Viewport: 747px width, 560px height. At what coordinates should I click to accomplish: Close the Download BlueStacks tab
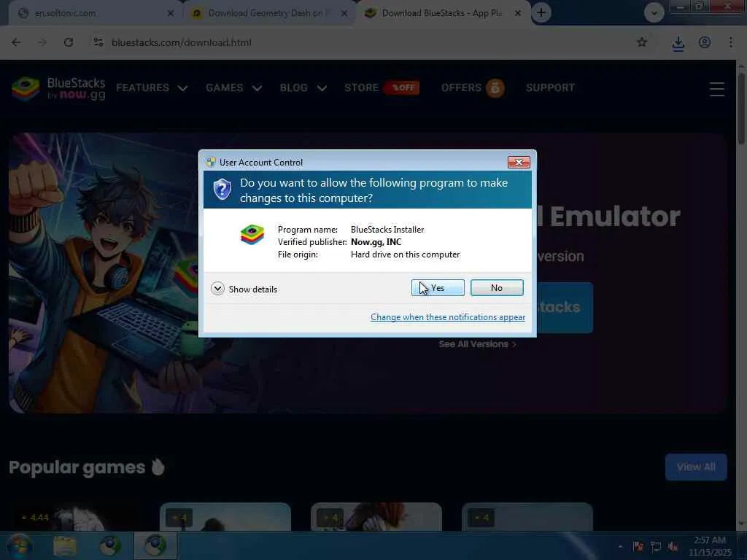tap(517, 13)
